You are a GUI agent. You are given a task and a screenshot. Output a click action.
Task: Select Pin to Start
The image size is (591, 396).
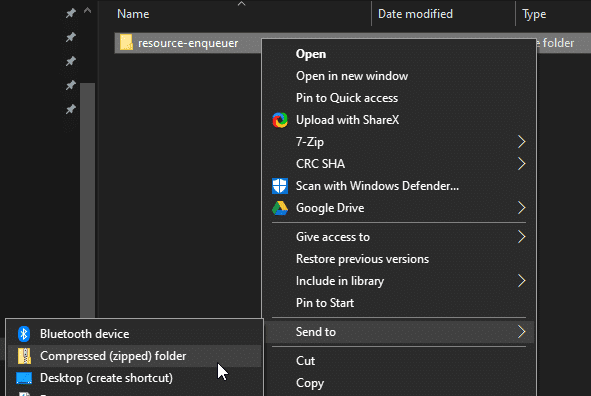tap(399, 303)
